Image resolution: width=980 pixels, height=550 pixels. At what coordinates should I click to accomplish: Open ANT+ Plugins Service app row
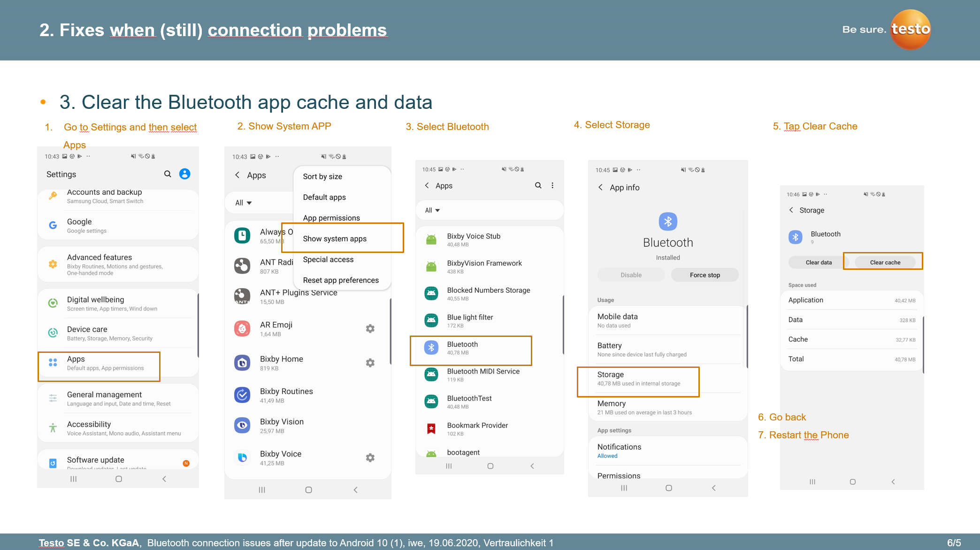(x=307, y=297)
